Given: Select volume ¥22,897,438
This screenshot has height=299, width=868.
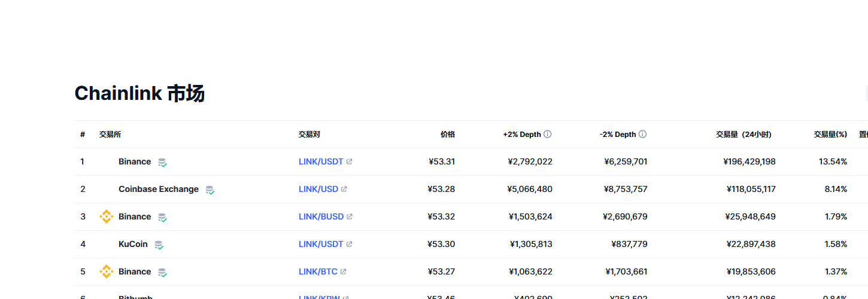Looking at the screenshot, I should point(751,244).
